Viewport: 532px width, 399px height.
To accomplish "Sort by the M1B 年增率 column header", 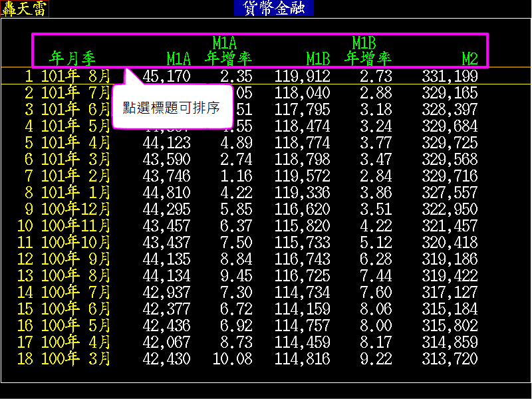I will pyautogui.click(x=368, y=51).
